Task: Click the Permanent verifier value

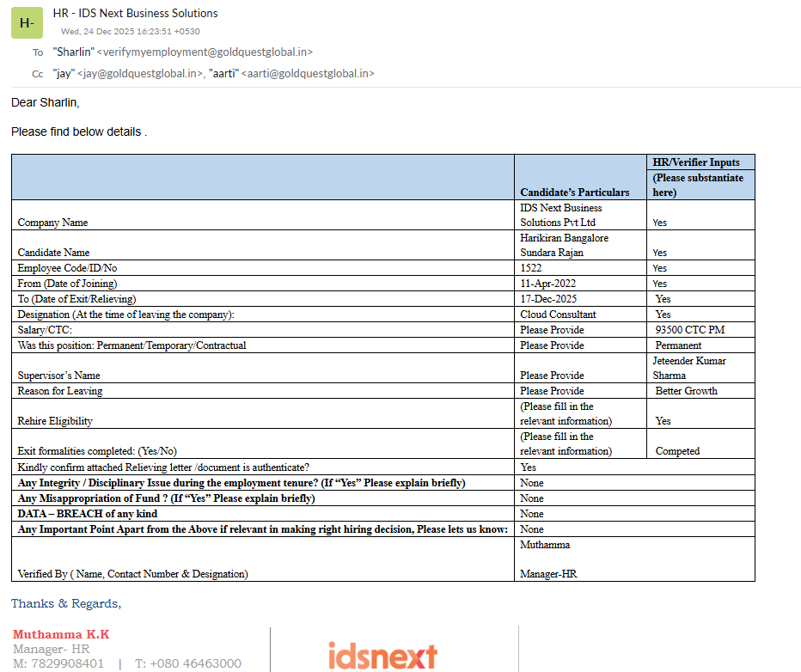Action: 678,345
